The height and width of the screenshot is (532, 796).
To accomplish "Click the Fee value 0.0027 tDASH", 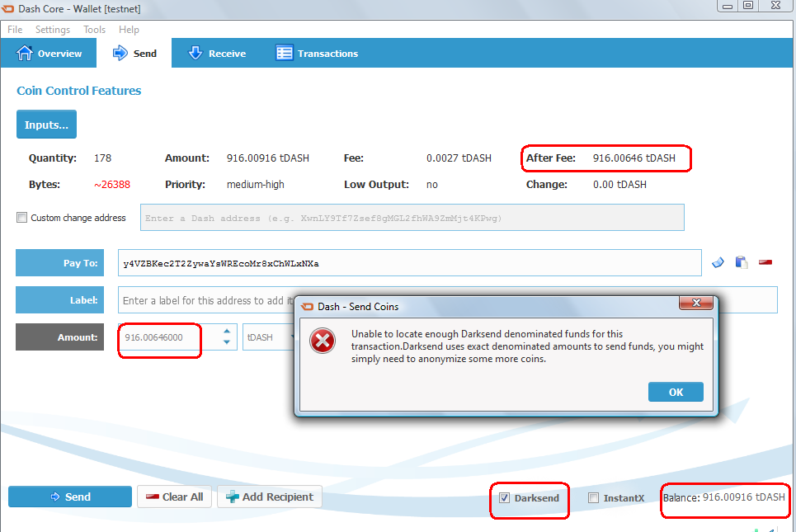I will click(459, 158).
